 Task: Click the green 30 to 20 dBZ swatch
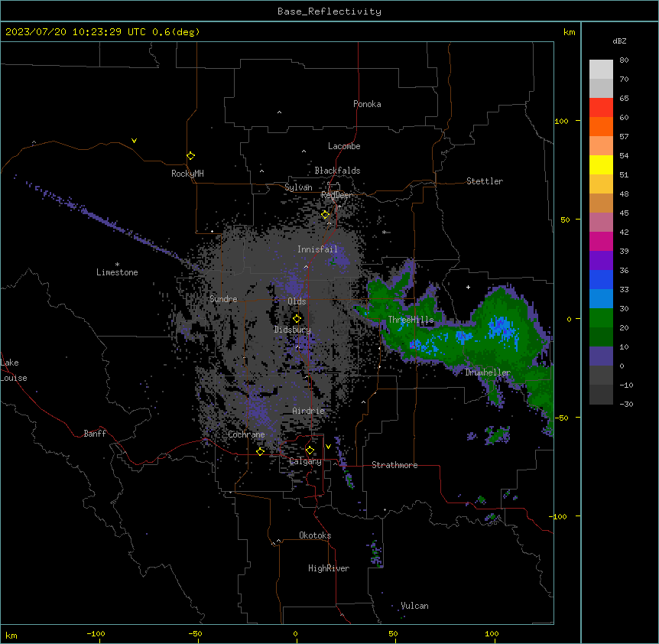pos(601,318)
